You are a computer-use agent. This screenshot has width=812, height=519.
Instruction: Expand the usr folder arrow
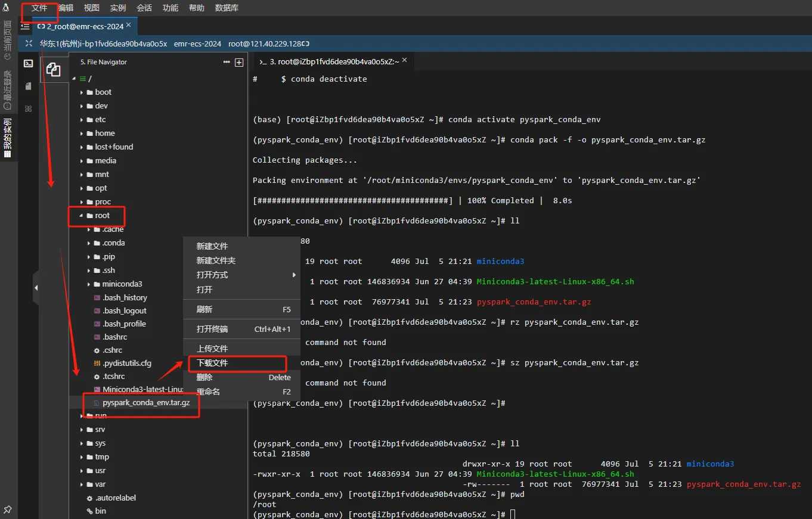pyautogui.click(x=82, y=471)
